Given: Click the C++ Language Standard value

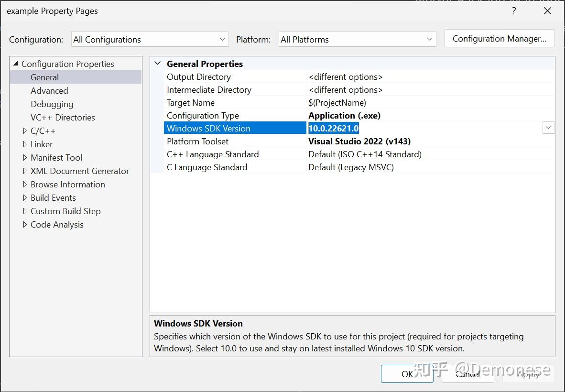Looking at the screenshot, I should 365,154.
